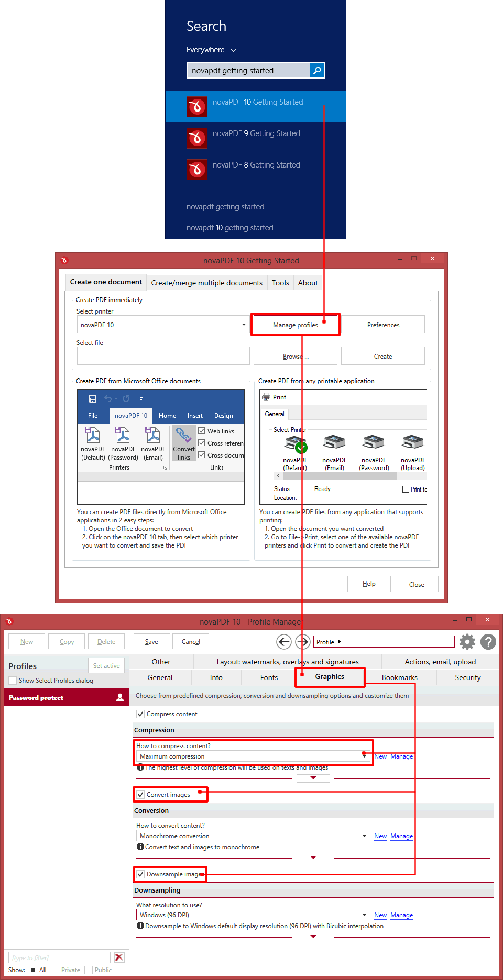Click the novaPDF (Default) Word printer icon
The height and width of the screenshot is (980, 503).
[x=93, y=435]
